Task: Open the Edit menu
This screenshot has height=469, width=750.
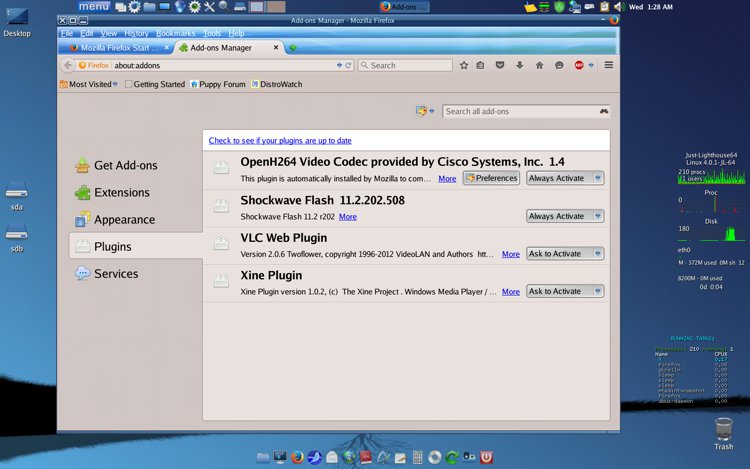Action: click(87, 33)
